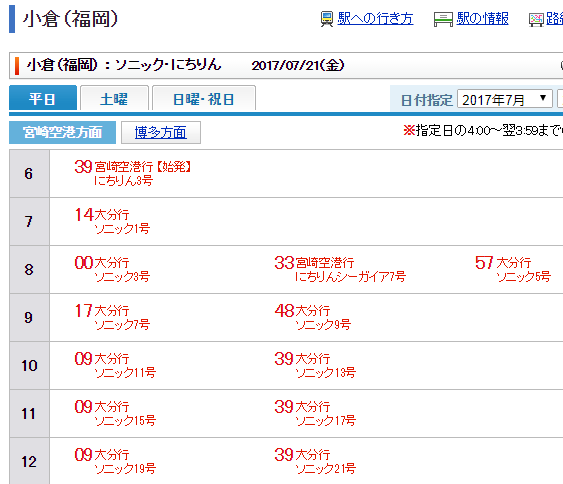Click the 10:39 ソニック13号 entry

[315, 365]
